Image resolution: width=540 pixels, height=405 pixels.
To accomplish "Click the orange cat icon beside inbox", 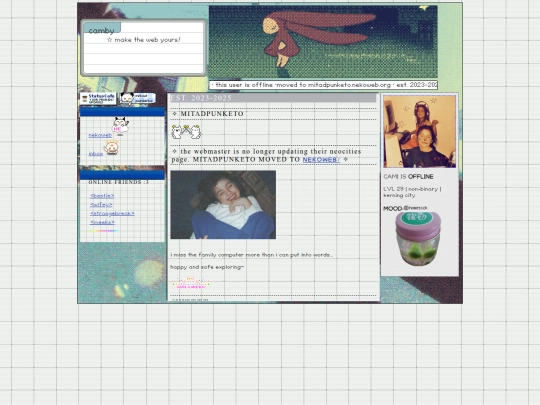I will tap(112, 148).
